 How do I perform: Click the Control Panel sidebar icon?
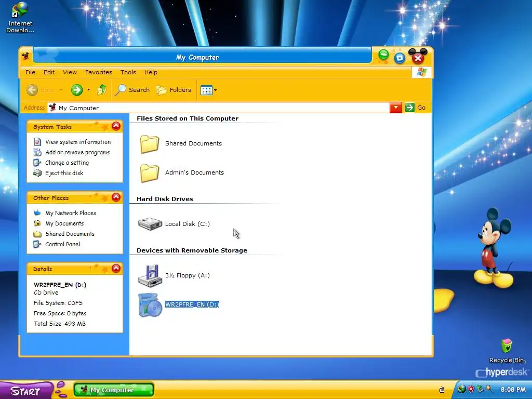tap(37, 244)
